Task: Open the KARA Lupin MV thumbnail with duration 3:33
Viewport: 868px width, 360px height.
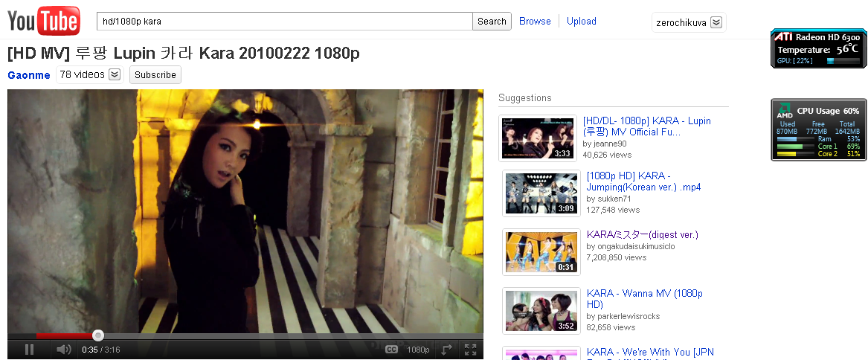Action: point(538,138)
